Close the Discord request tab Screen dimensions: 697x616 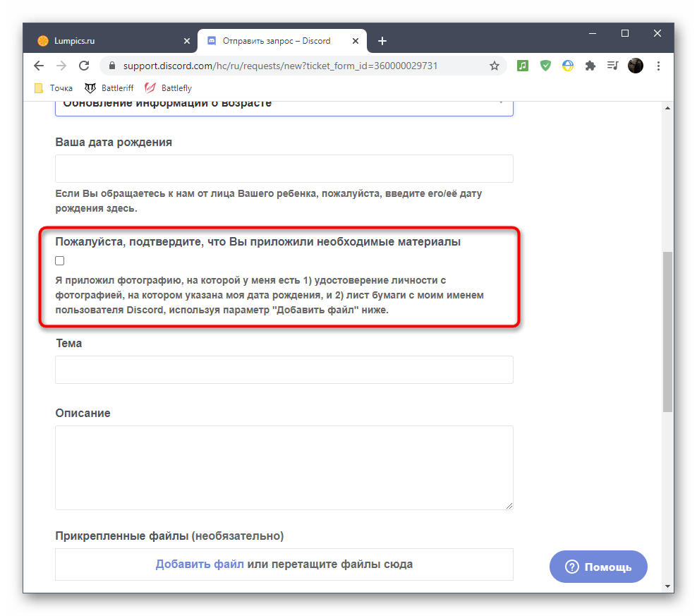355,41
